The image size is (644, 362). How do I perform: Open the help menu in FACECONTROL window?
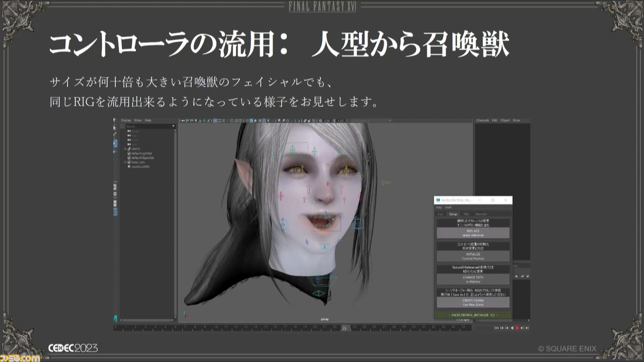tap(439, 207)
